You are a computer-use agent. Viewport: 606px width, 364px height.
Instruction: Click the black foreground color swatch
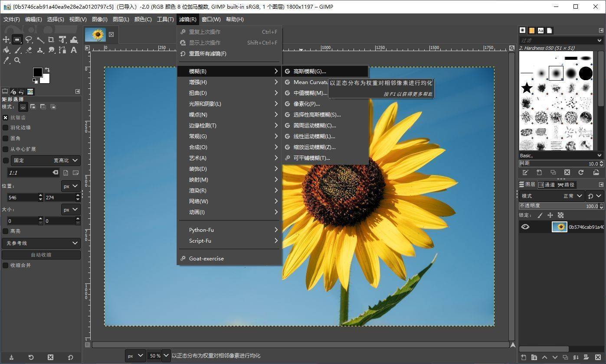tap(38, 72)
